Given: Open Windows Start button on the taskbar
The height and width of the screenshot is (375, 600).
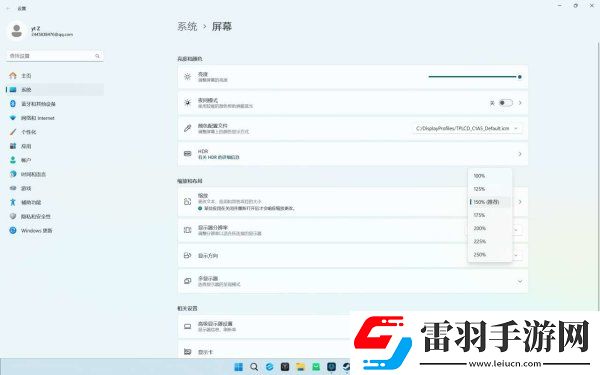Looking at the screenshot, I should [238, 367].
